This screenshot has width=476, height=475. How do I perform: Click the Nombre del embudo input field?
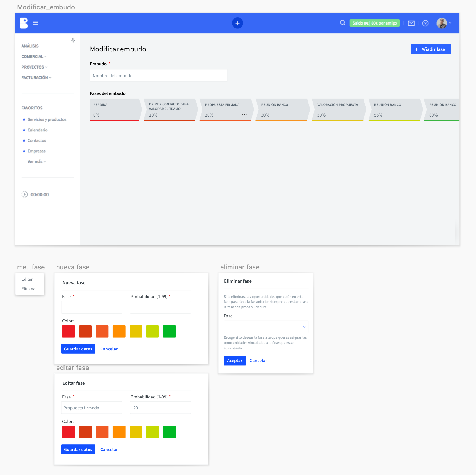point(158,75)
